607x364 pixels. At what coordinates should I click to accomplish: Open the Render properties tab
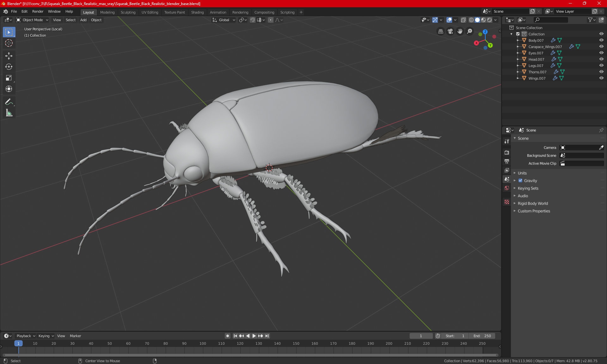[507, 152]
